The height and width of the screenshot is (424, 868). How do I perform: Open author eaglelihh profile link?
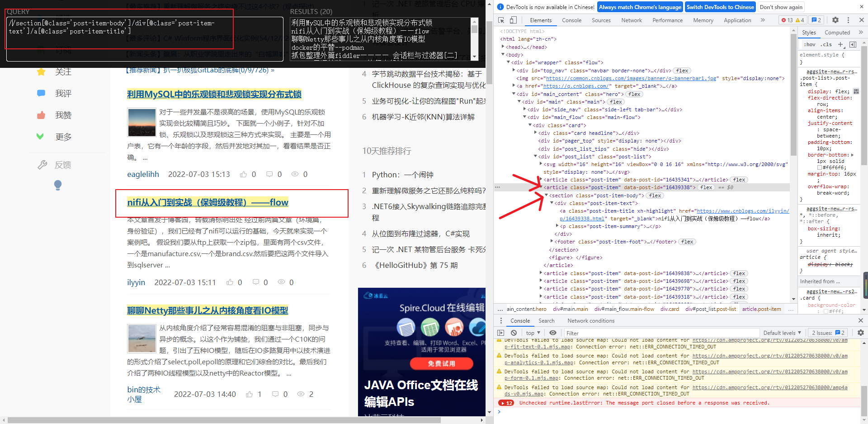click(143, 174)
